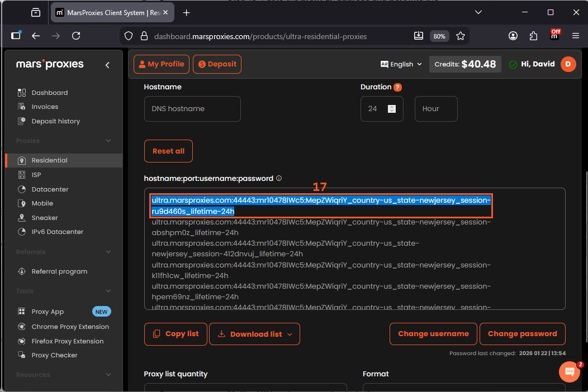Click Change password button

coord(523,334)
